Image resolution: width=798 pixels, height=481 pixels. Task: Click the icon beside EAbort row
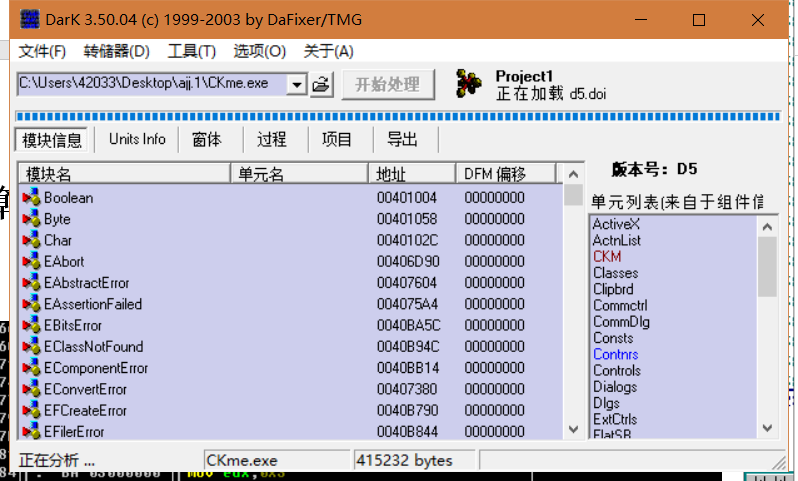(31, 262)
